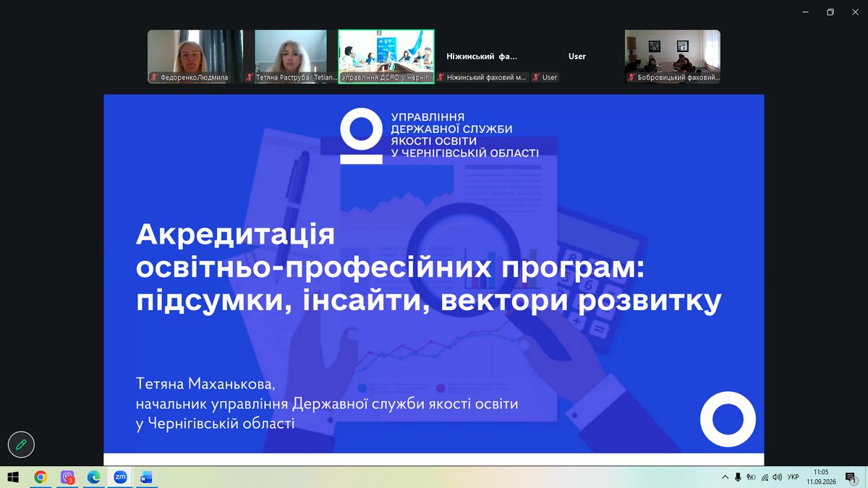Click the speaker volume tray icon
The width and height of the screenshot is (868, 488).
click(777, 477)
